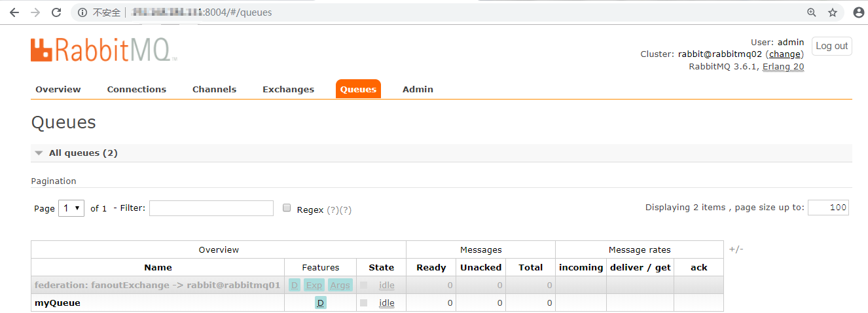Open site info for insecure connection icon
Viewport: 868px width, 313px height.
82,12
